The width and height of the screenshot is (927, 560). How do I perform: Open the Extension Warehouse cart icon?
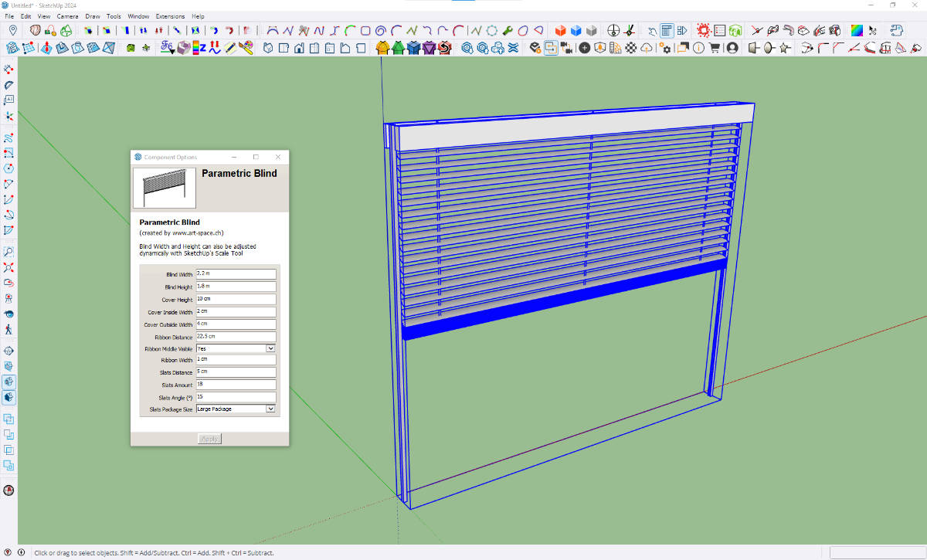(x=715, y=48)
